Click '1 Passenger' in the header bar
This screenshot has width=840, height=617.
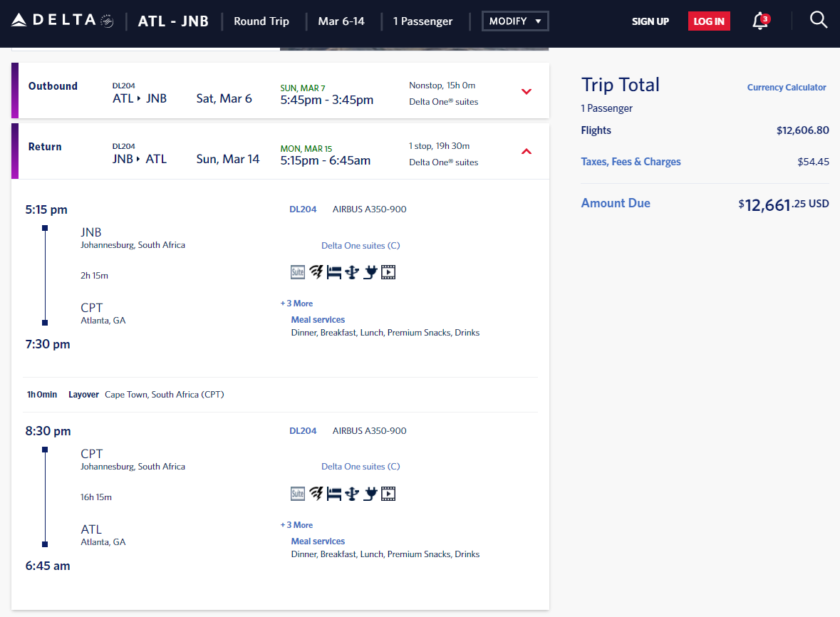[423, 21]
